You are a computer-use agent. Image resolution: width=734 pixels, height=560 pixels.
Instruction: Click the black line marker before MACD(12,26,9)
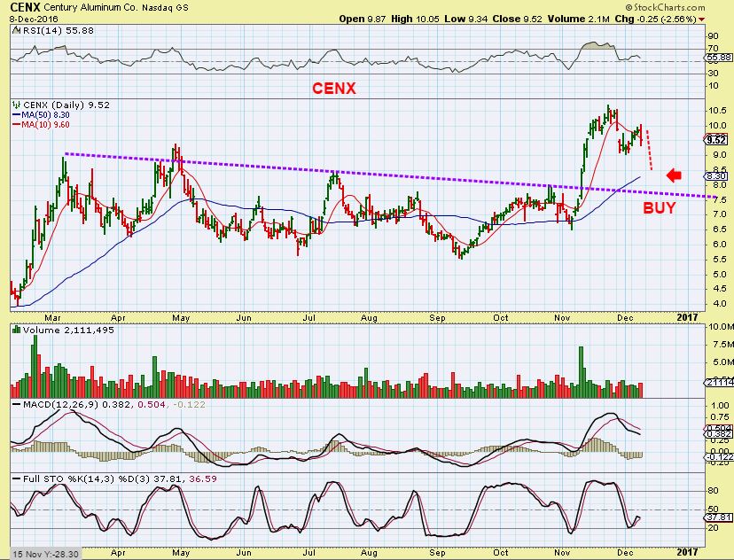[x=17, y=405]
